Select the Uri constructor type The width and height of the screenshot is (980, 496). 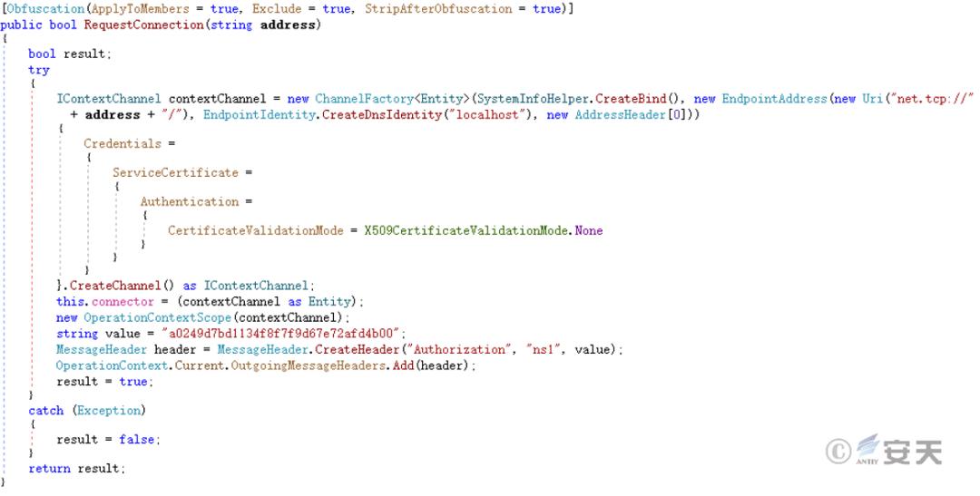pyautogui.click(x=873, y=99)
